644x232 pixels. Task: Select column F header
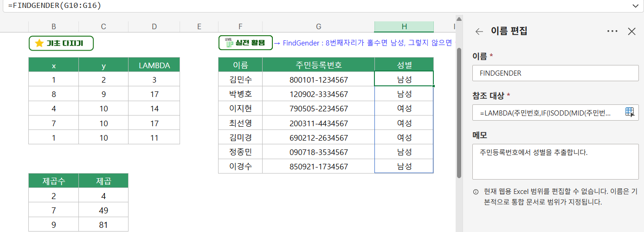(240, 26)
